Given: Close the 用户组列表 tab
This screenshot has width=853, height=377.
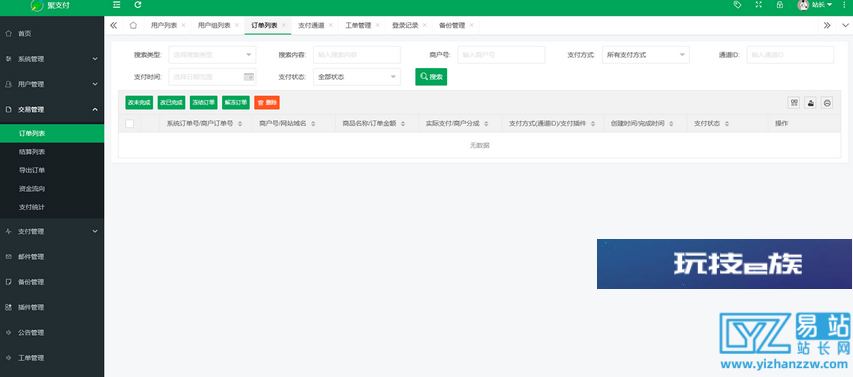Looking at the screenshot, I should point(237,26).
